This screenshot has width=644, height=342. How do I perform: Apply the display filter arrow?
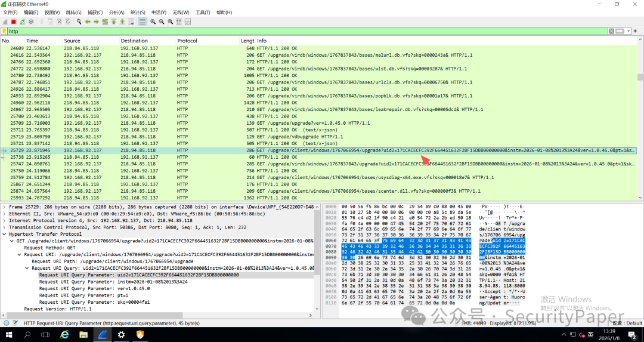[620, 31]
